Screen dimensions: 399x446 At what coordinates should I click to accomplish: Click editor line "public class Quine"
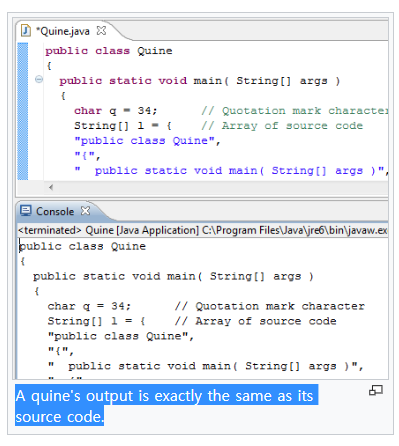tap(109, 51)
